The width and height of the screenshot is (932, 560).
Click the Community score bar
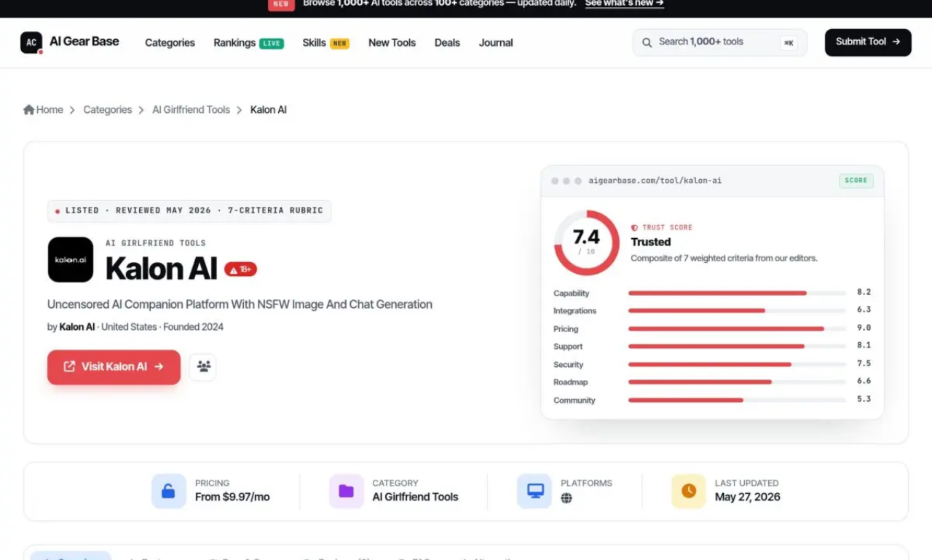(x=737, y=400)
